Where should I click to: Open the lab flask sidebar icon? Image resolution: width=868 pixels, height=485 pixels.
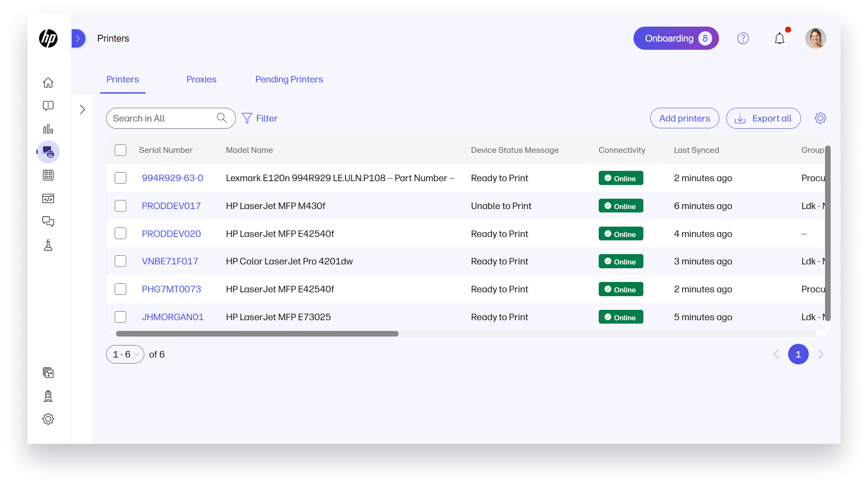click(x=48, y=245)
